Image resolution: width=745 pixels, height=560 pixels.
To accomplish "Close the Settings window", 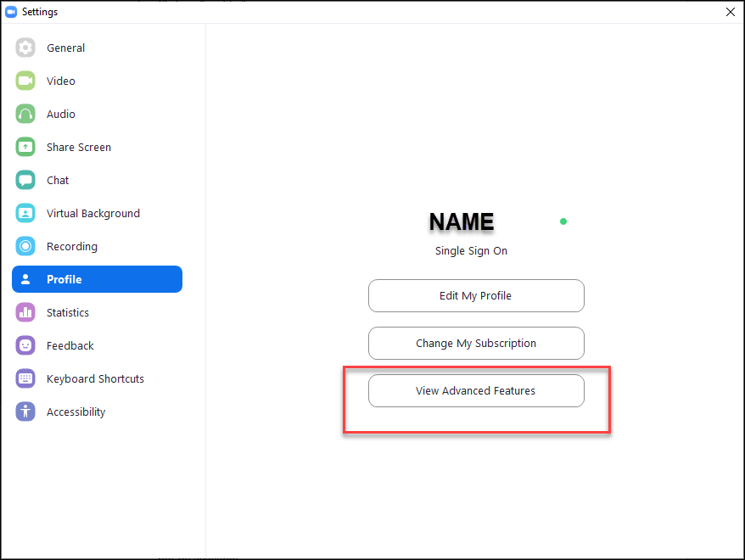I will pos(731,12).
